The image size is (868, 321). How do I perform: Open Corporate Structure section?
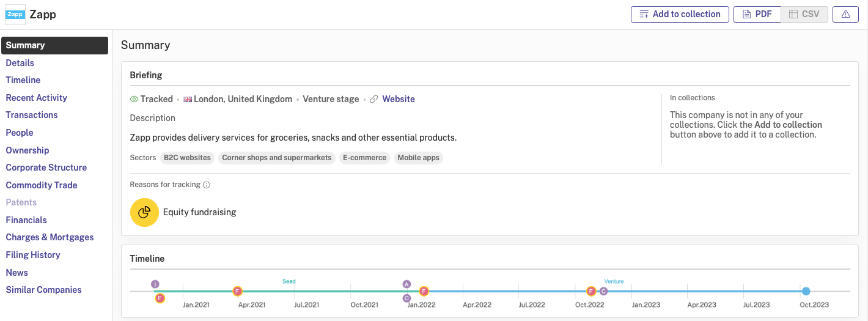coord(46,168)
